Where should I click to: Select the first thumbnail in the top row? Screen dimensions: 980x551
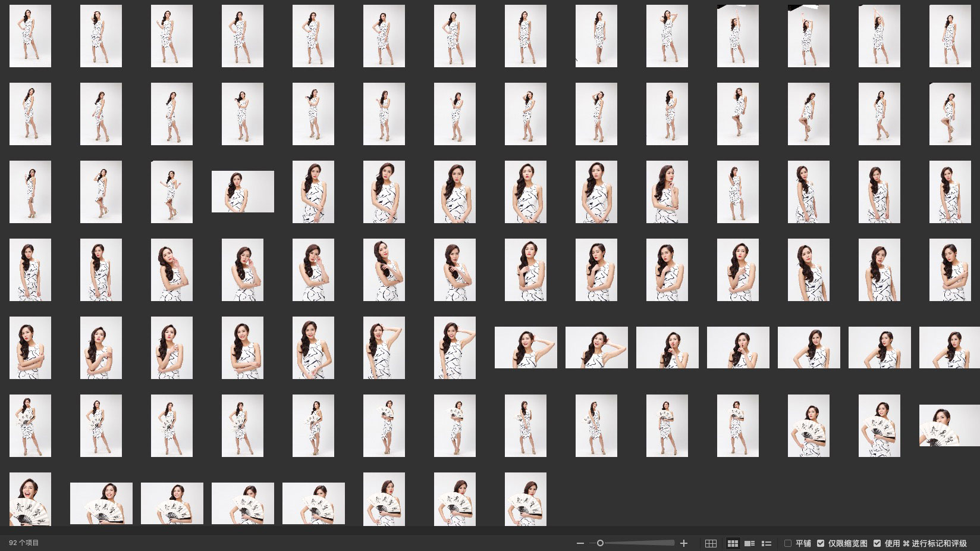30,36
